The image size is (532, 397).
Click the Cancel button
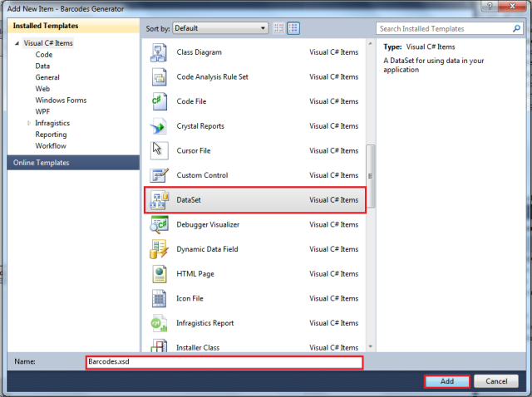pyautogui.click(x=496, y=381)
